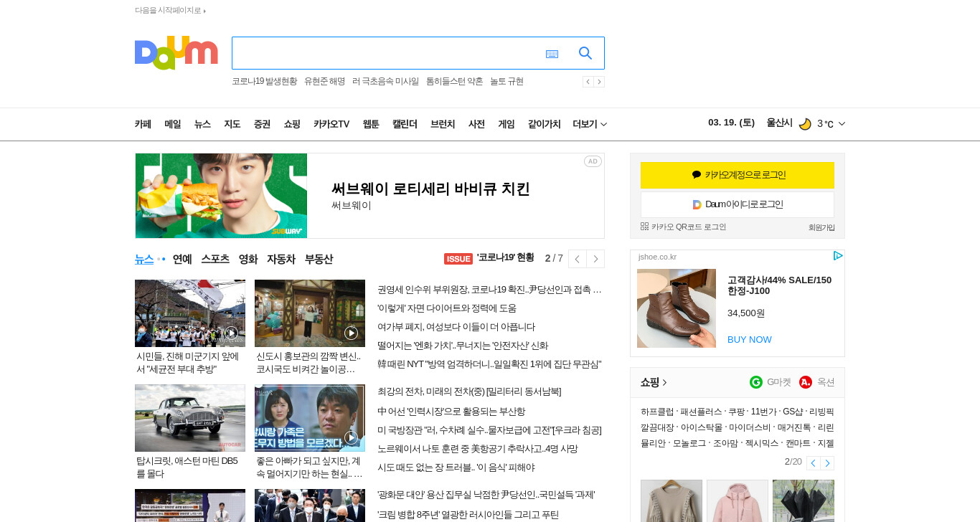Show next suggested search keywords
Screen dimensions: 980x522
pyautogui.click(x=599, y=82)
